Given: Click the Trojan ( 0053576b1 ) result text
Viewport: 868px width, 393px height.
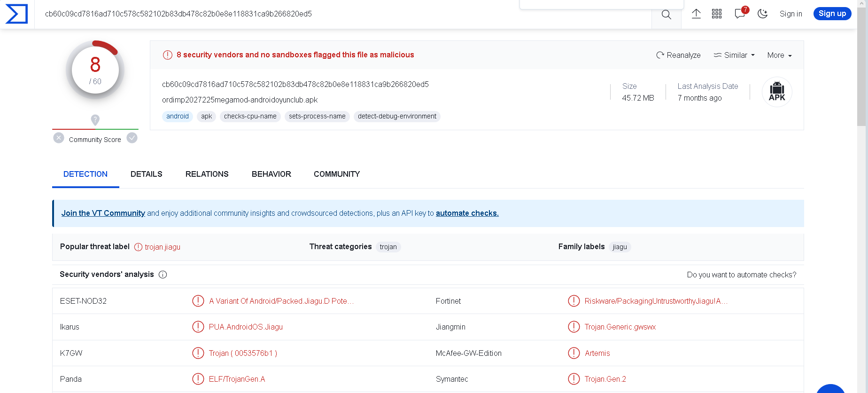Looking at the screenshot, I should 243,353.
